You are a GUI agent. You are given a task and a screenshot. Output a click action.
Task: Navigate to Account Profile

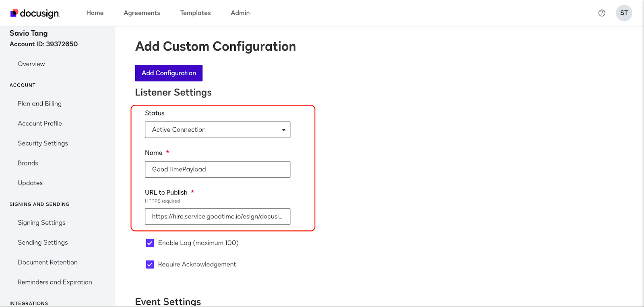40,123
